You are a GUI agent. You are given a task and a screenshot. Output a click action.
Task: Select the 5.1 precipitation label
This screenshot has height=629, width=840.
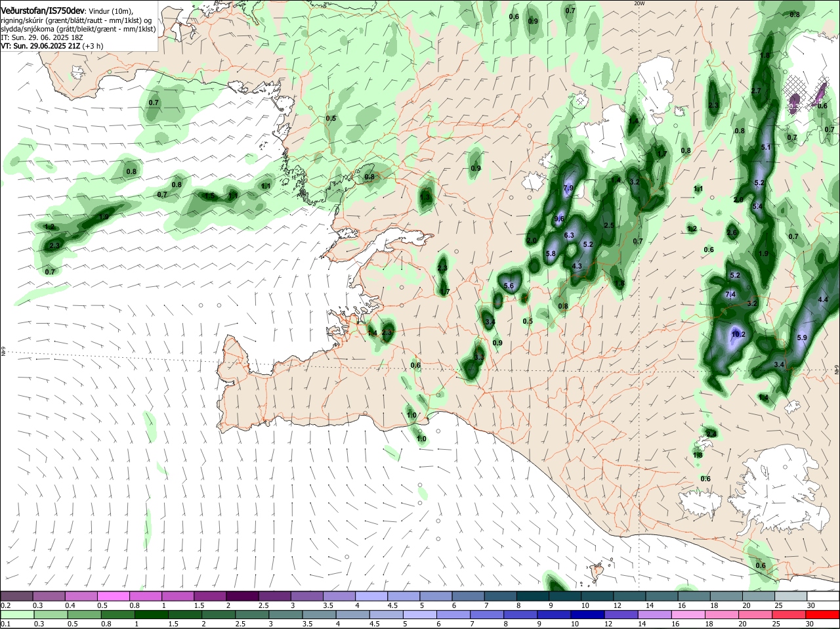click(x=766, y=147)
